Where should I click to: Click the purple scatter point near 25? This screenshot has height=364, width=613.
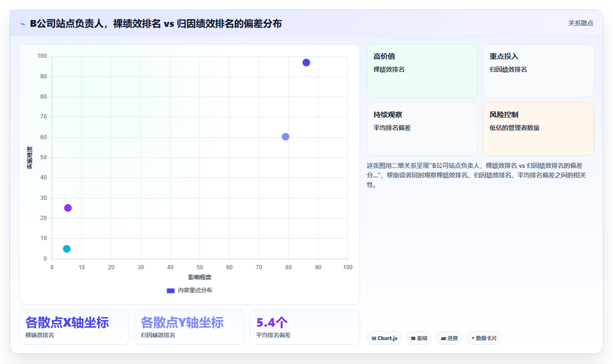pyautogui.click(x=68, y=208)
